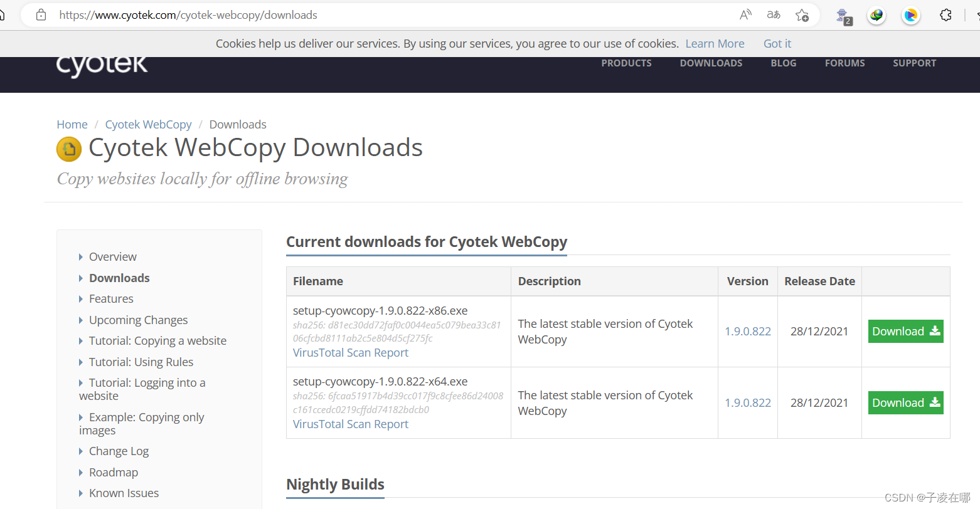The width and height of the screenshot is (980, 509).
Task: Click release date 28/12/2021 in x86 row
Action: pos(819,332)
